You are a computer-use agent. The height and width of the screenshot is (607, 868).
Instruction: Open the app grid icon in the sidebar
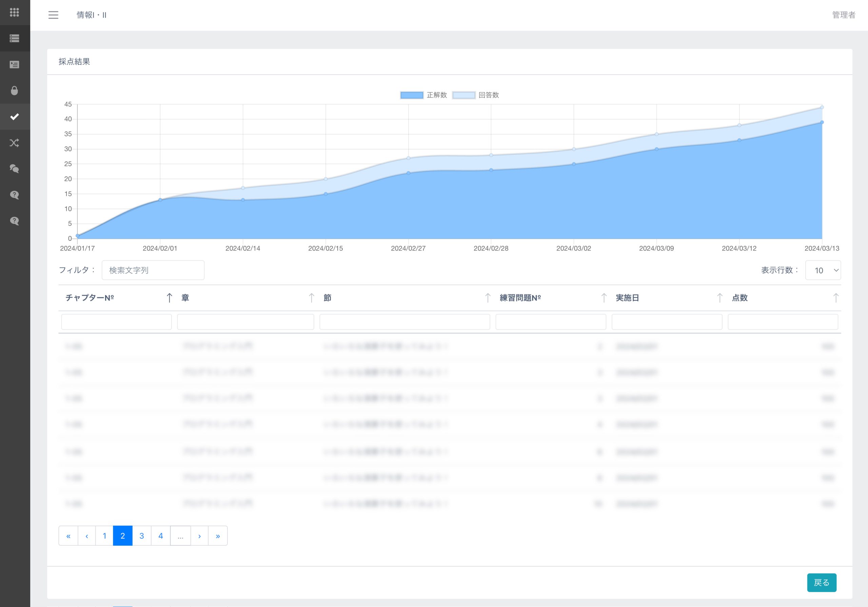tap(14, 13)
